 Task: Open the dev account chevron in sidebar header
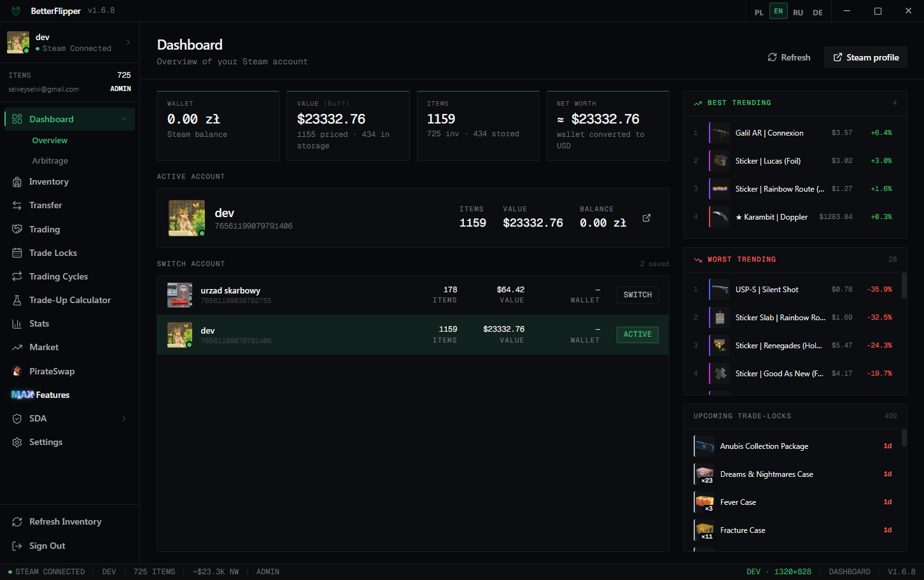(x=128, y=42)
